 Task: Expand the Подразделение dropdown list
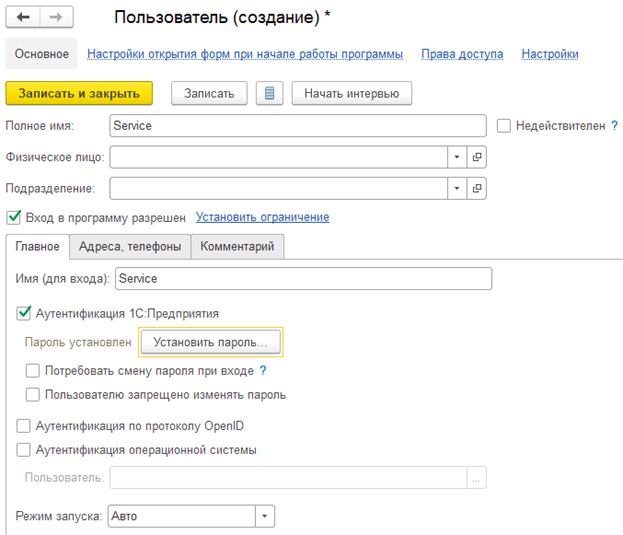[456, 188]
